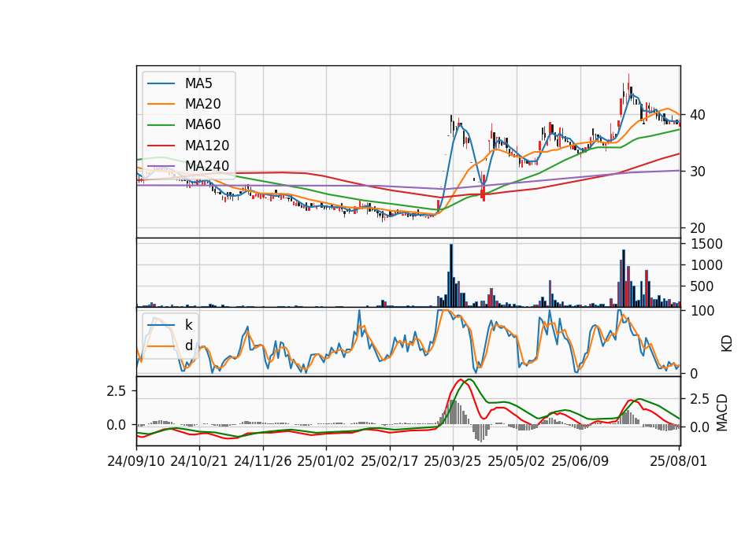Click the orange MA20 legend line sample
Viewport: 756px width, 543px height.
tap(161, 104)
